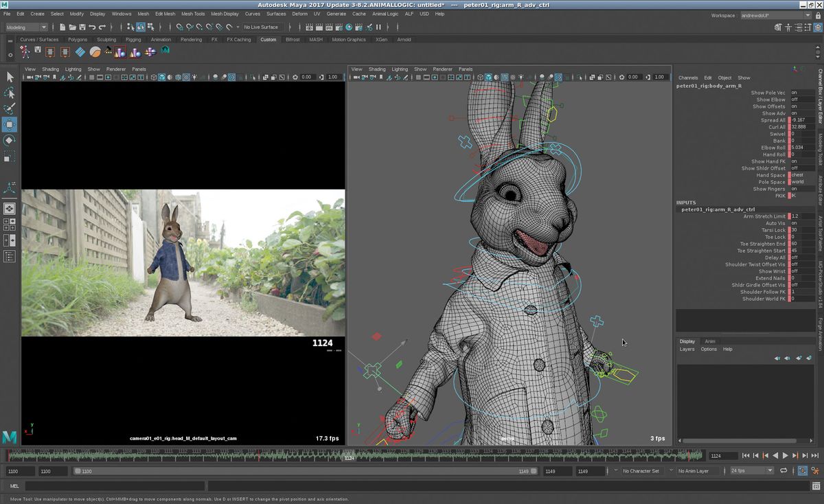Toggle Auto Keyframe in the lower right
This screenshot has height=504, width=824.
point(803,471)
